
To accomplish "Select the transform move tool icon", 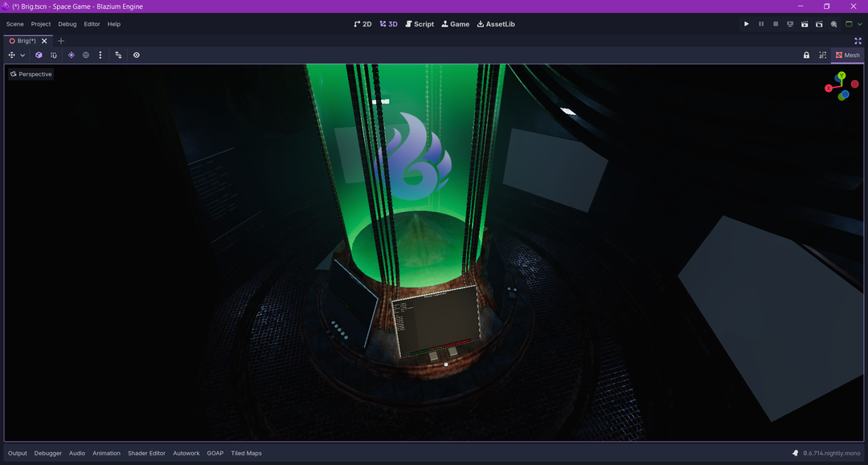I will tap(11, 55).
